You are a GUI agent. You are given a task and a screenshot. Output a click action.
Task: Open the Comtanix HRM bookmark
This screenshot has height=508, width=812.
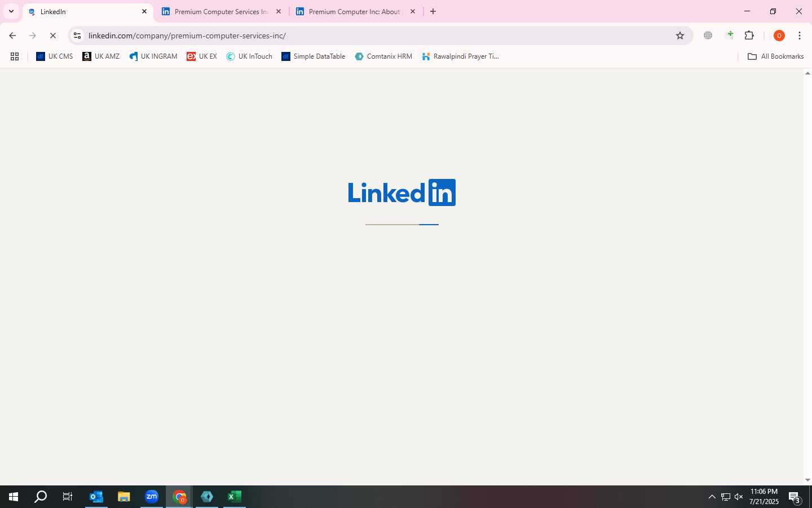(383, 56)
